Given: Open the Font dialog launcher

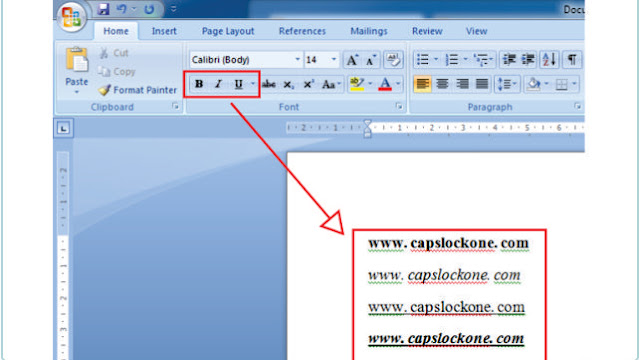Looking at the screenshot, I should (x=399, y=107).
